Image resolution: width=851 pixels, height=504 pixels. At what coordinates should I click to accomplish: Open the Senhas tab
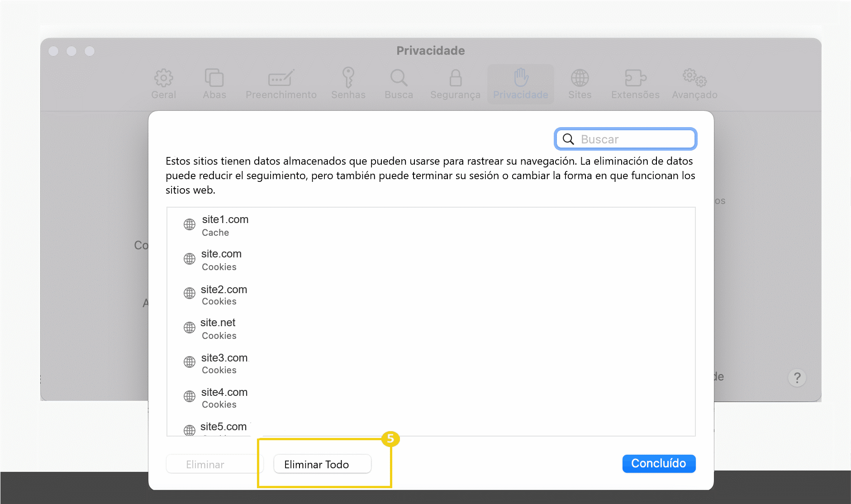348,84
